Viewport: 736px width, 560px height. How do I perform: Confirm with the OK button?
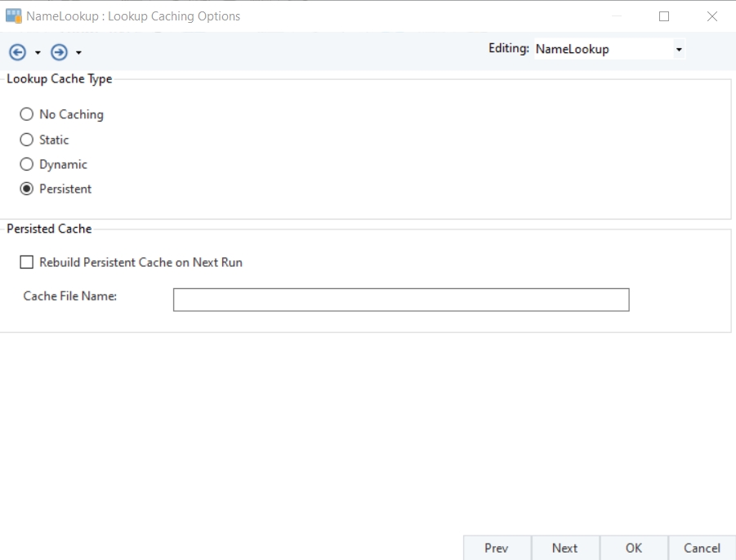[634, 548]
